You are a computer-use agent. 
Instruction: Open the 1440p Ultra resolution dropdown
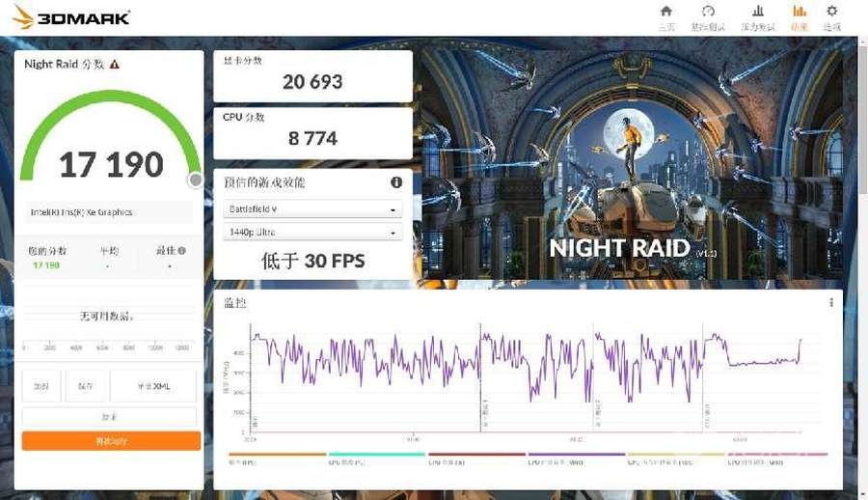coord(312,232)
